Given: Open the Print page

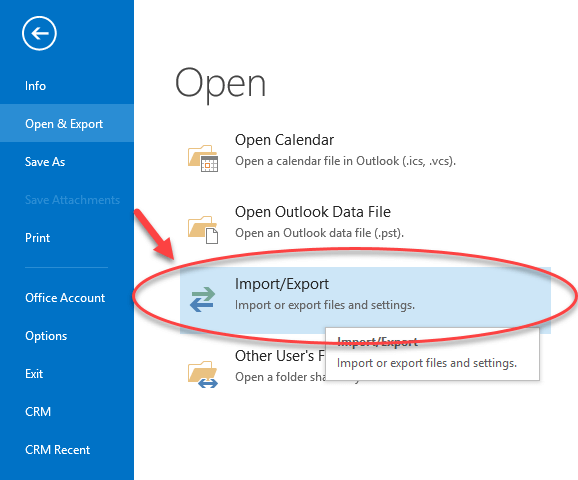Looking at the screenshot, I should coord(38,238).
